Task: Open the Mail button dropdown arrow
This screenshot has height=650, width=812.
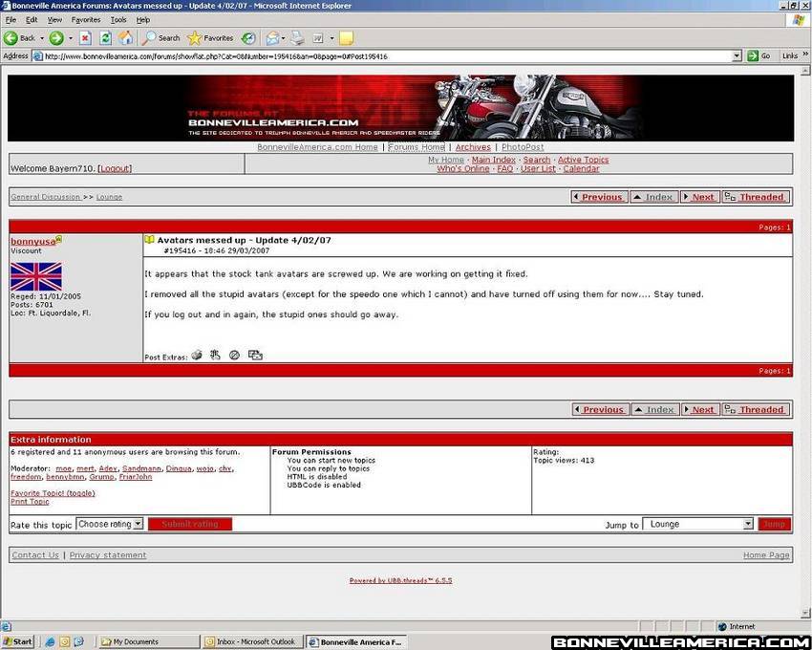Action: tap(284, 38)
